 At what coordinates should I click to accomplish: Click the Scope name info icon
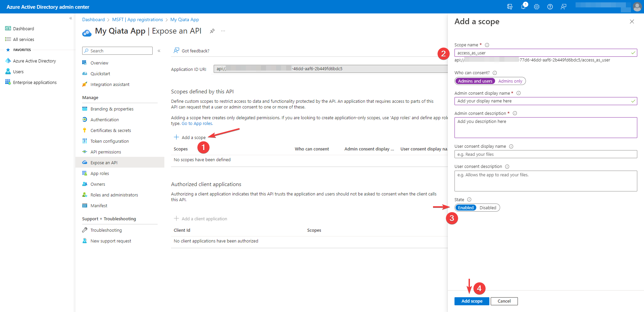click(x=487, y=45)
